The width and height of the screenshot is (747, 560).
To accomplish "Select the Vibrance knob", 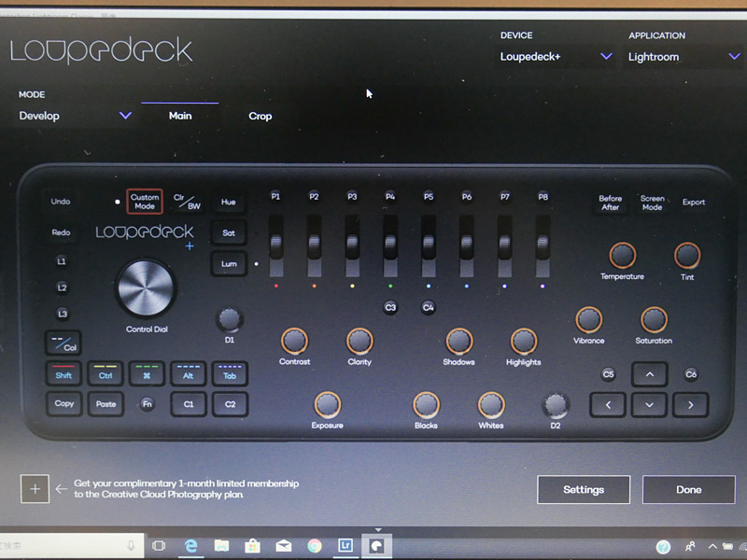I will coord(589,319).
